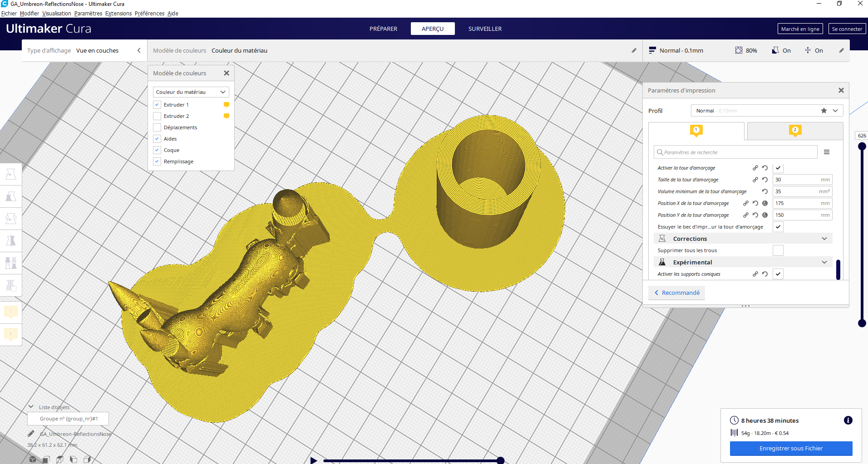Uncheck Activer la tour d'amorçage

tap(778, 168)
